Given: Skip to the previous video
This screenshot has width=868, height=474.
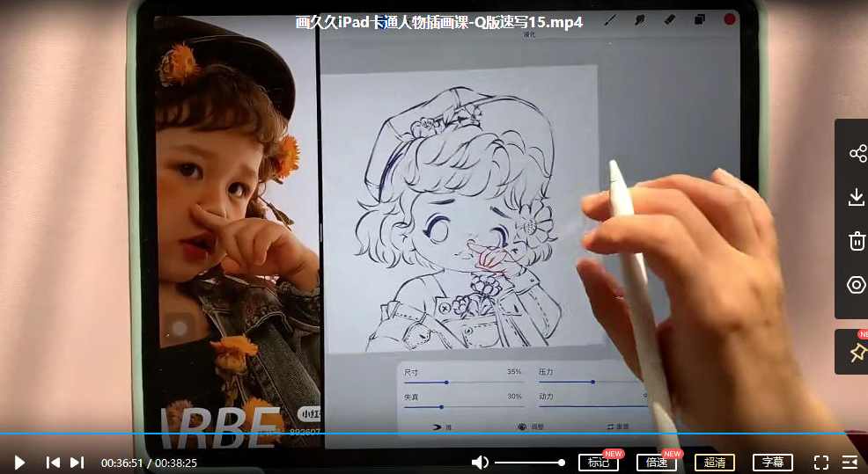Looking at the screenshot, I should (53, 463).
